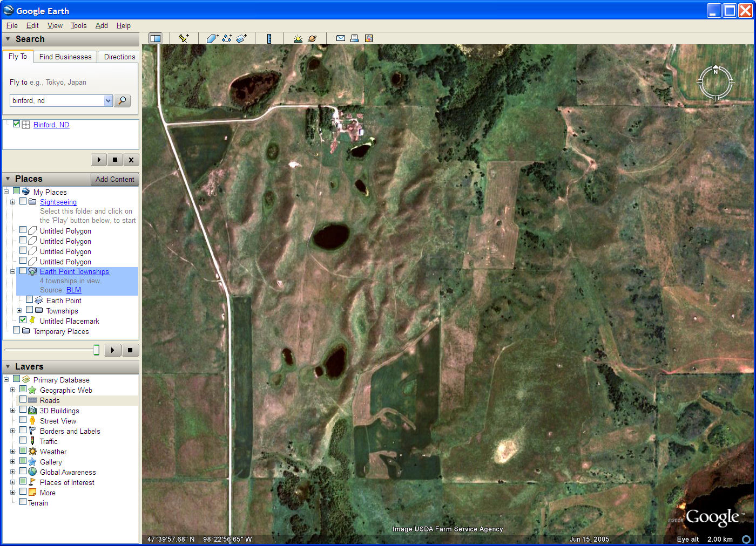Play the Places tour
Viewport: 756px width, 546px height.
point(112,350)
